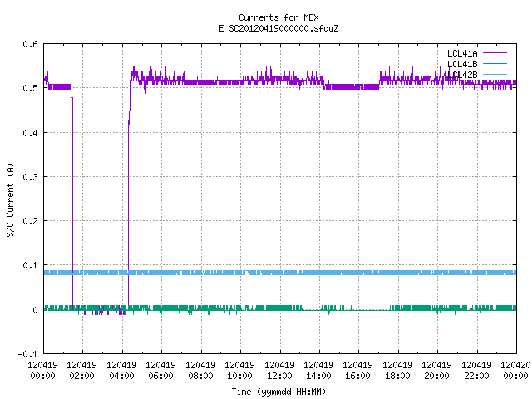532x399 pixels.
Task: Click the 'Time (yymmdd HH:MM)' x-axis label
Action: (278, 392)
